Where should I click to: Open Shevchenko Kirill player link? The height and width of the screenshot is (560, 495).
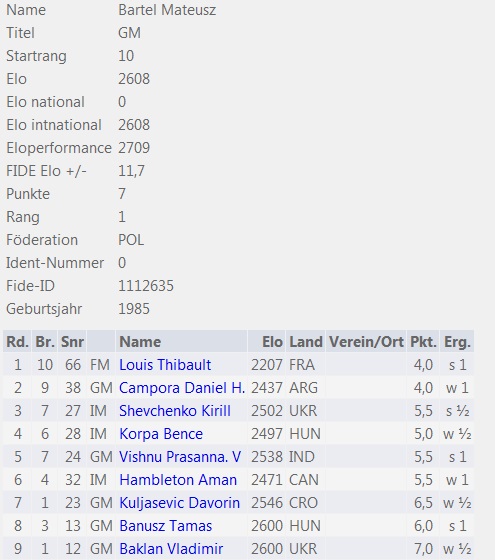[x=175, y=411]
